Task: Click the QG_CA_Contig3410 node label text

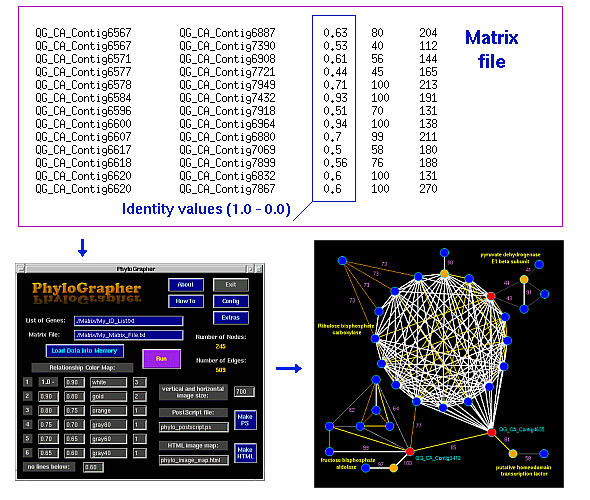Action: (x=438, y=458)
